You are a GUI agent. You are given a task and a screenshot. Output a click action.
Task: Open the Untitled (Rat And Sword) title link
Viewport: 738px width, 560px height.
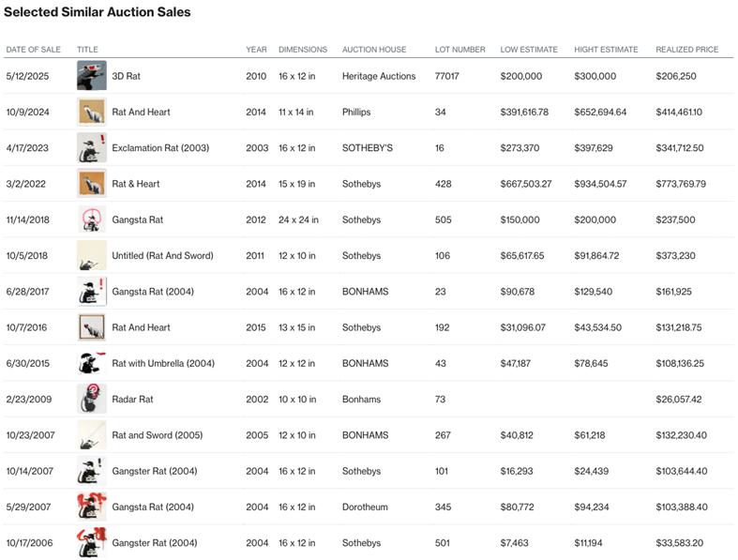coord(162,256)
